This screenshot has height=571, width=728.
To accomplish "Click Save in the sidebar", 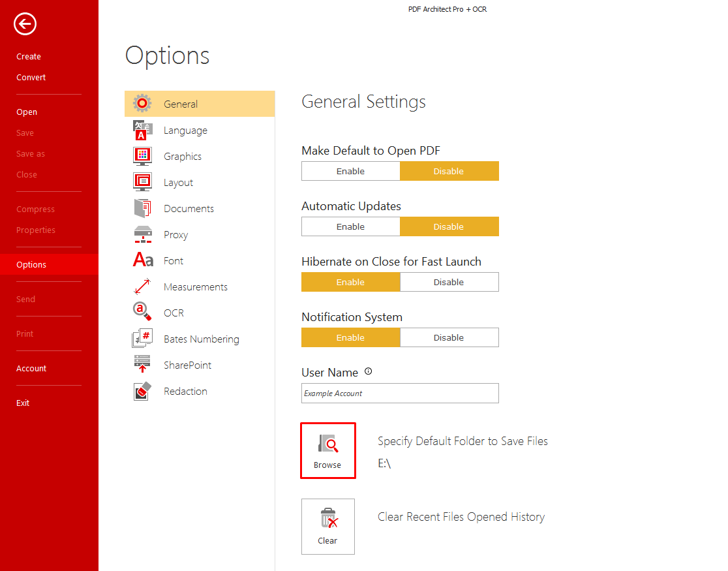I will pos(25,133).
